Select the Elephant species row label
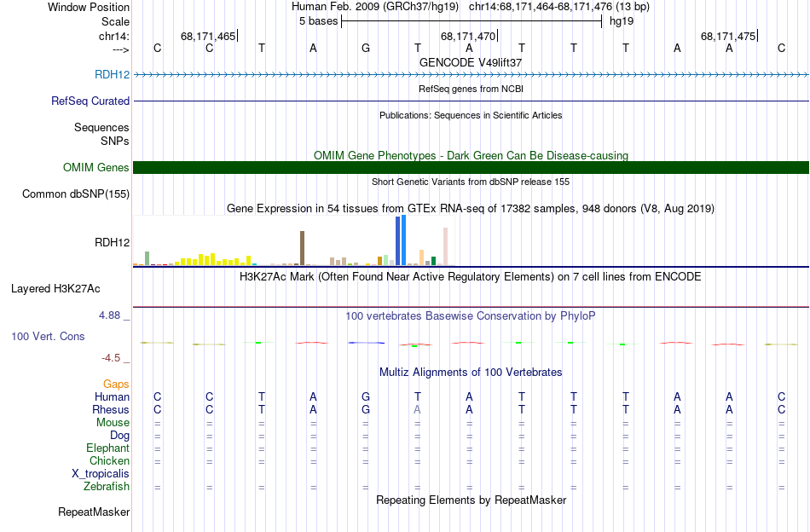The width and height of the screenshot is (810, 532). coord(107,448)
